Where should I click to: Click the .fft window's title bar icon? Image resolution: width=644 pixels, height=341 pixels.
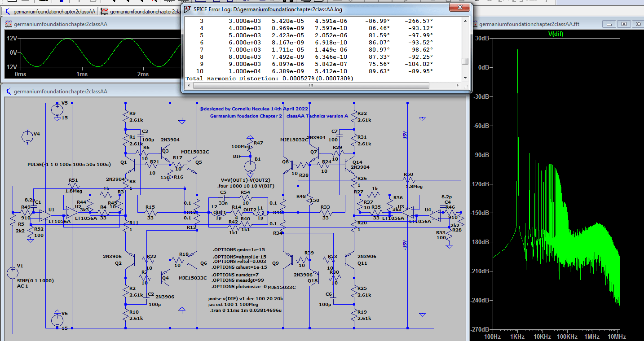(x=474, y=24)
